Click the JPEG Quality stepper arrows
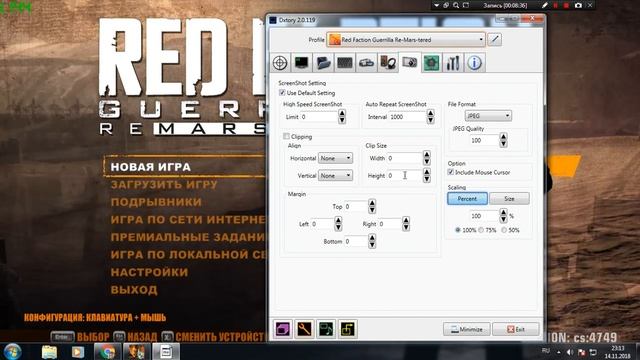640x360 pixels. [x=503, y=140]
